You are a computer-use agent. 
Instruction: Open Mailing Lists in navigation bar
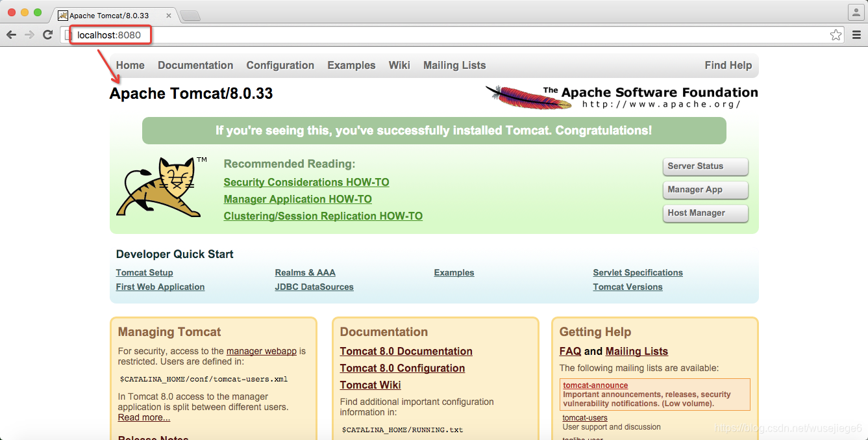tap(454, 65)
